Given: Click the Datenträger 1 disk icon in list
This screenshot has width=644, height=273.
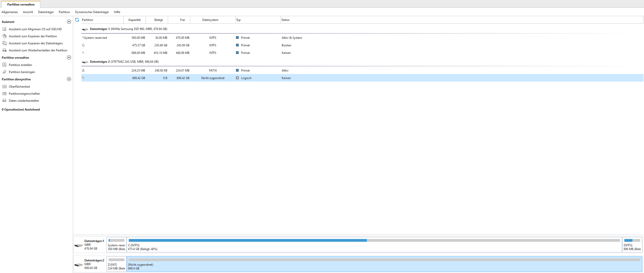Looking at the screenshot, I should [85, 29].
